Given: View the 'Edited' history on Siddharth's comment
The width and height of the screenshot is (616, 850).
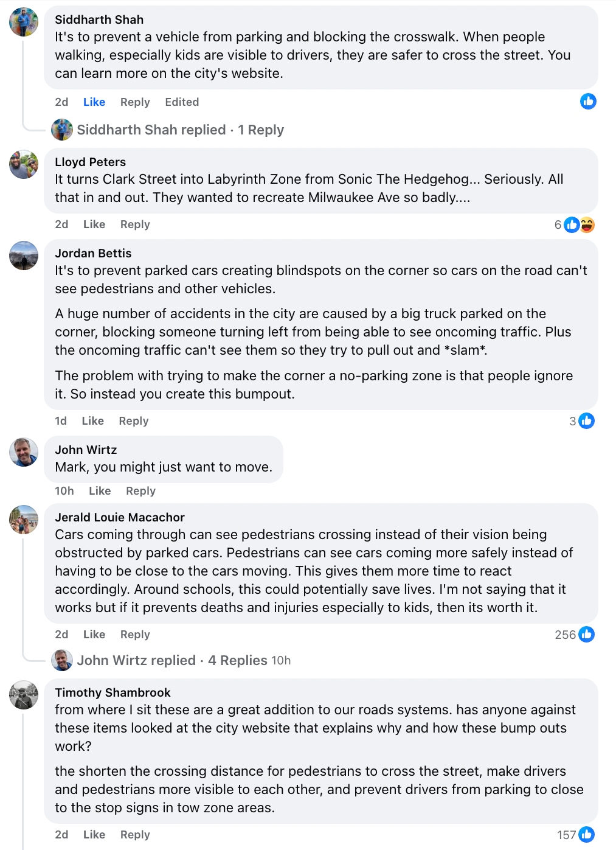Looking at the screenshot, I should (x=182, y=102).
